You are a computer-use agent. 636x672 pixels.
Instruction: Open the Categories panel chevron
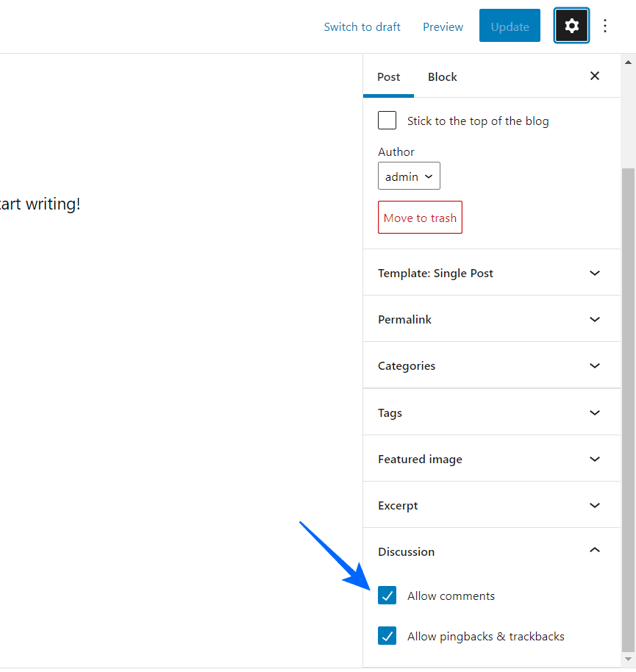coord(594,365)
